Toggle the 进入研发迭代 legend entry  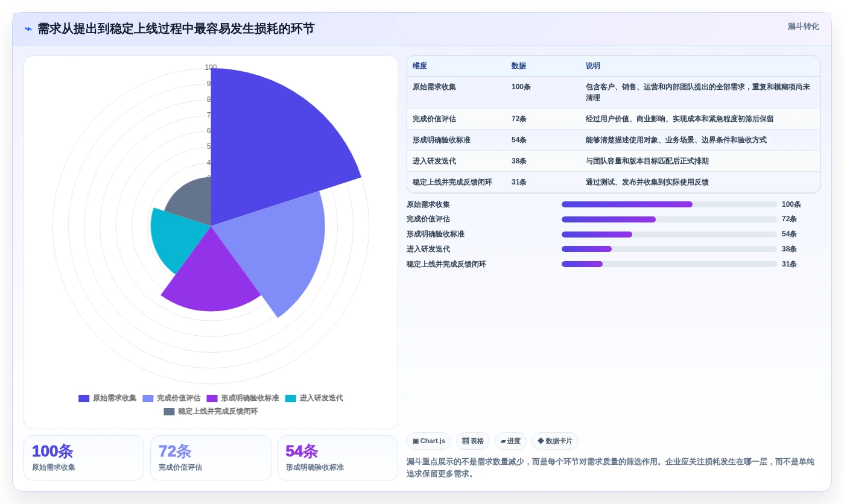tap(314, 398)
